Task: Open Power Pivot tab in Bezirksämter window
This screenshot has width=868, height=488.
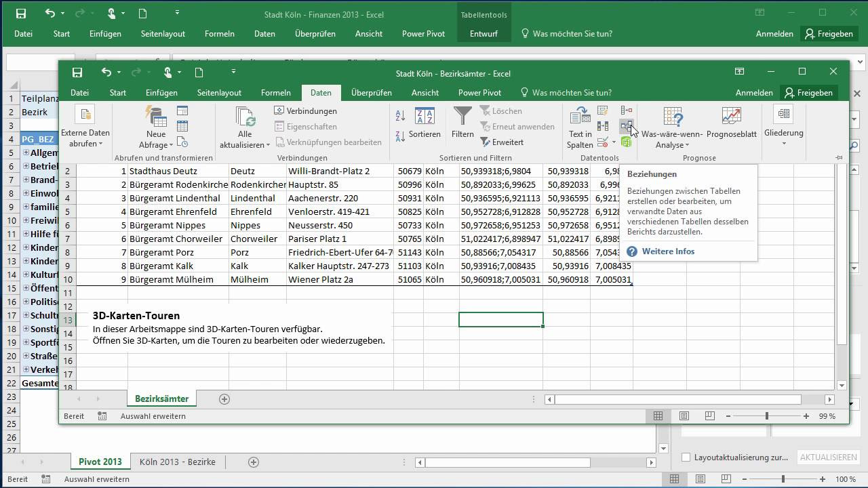Action: pos(479,93)
